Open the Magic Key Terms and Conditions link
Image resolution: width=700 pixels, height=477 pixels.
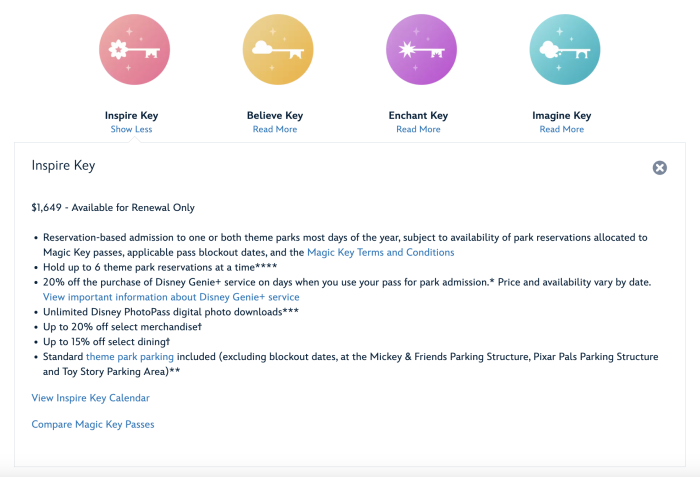tap(380, 253)
